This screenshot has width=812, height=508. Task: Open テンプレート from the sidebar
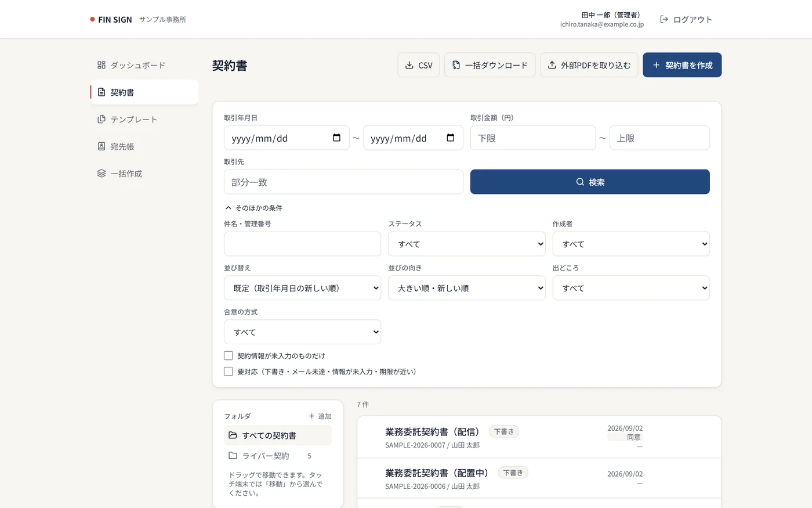pyautogui.click(x=144, y=119)
